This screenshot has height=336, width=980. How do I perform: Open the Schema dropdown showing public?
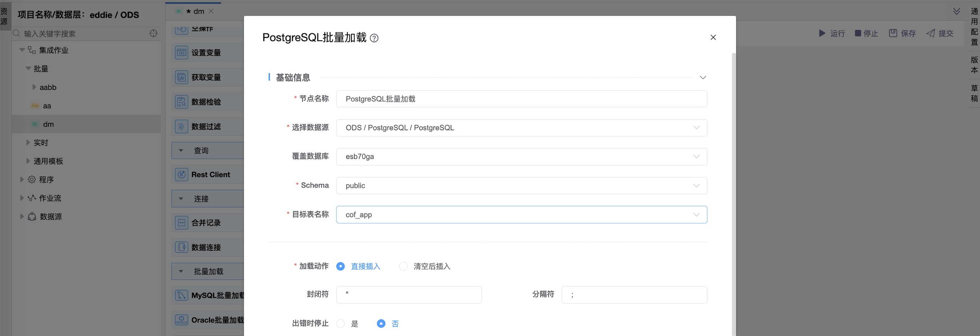[x=521, y=186]
